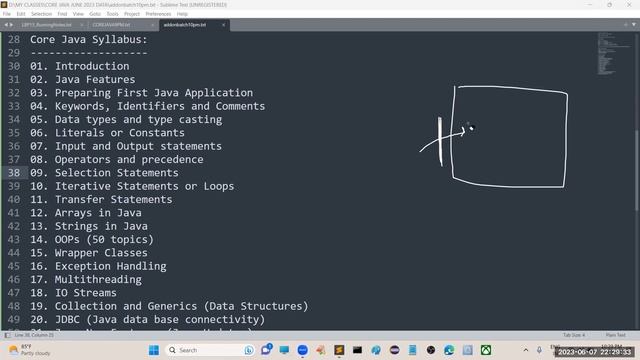This screenshot has width=640, height=360.
Task: Click the minimap in the editor
Action: tap(613, 53)
